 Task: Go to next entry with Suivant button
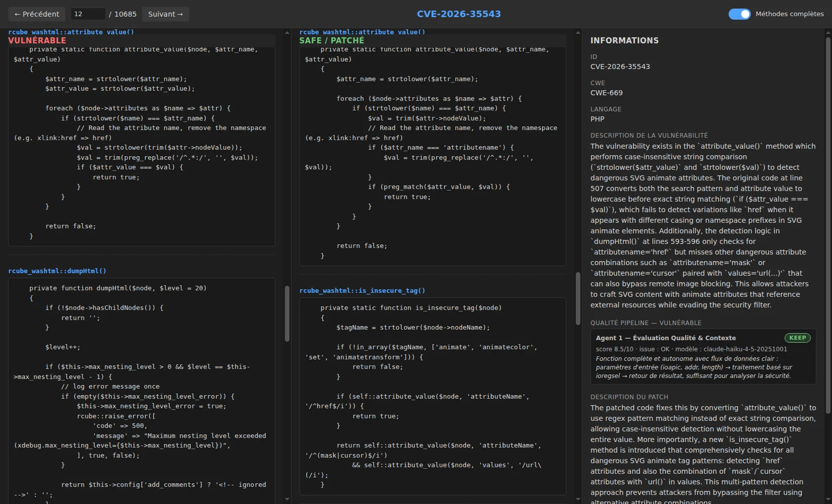165,14
